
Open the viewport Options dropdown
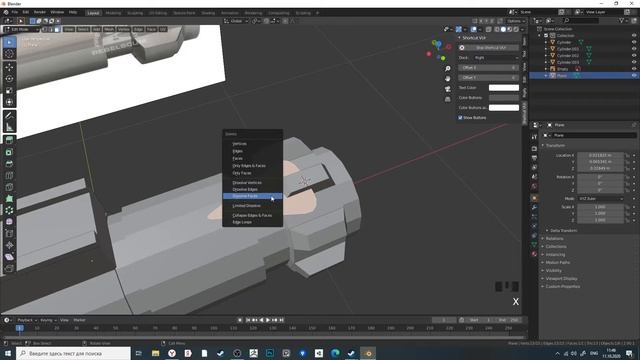[x=516, y=21]
